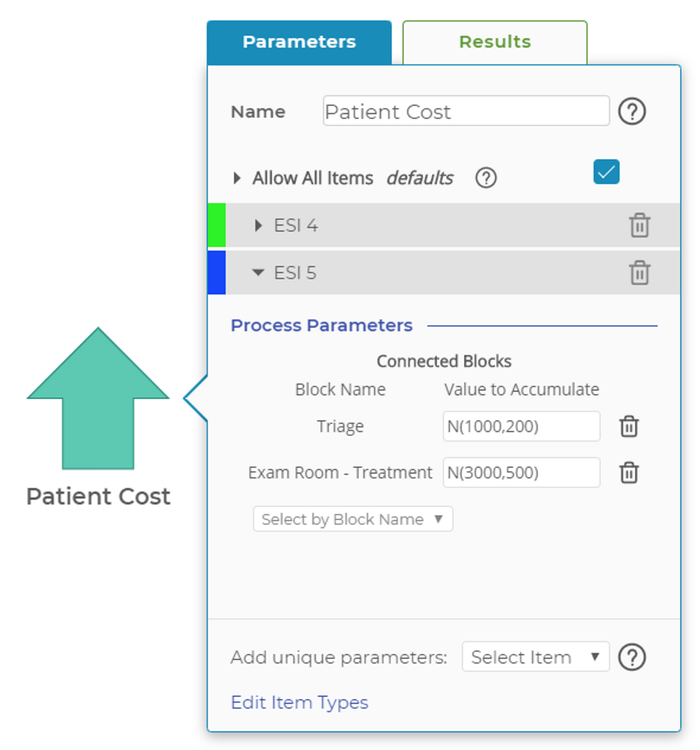Collapse the ESI 5 section
Viewport: 700px width, 750px height.
258,273
